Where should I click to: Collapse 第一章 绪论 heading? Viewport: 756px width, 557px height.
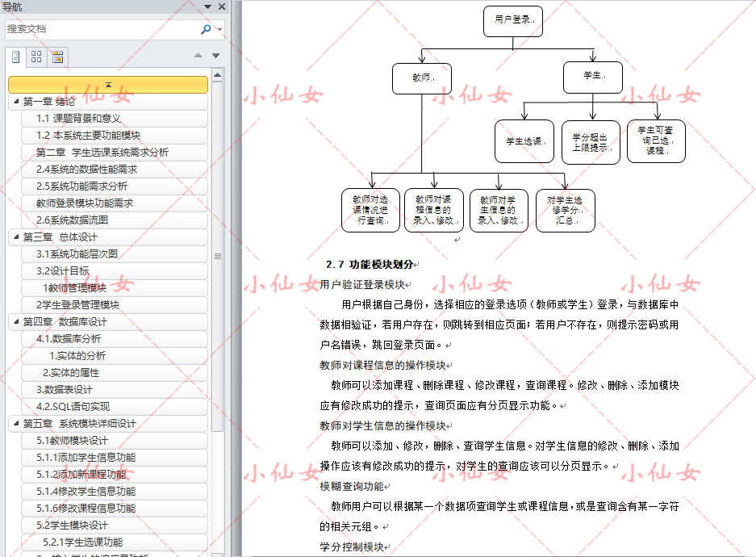click(16, 101)
